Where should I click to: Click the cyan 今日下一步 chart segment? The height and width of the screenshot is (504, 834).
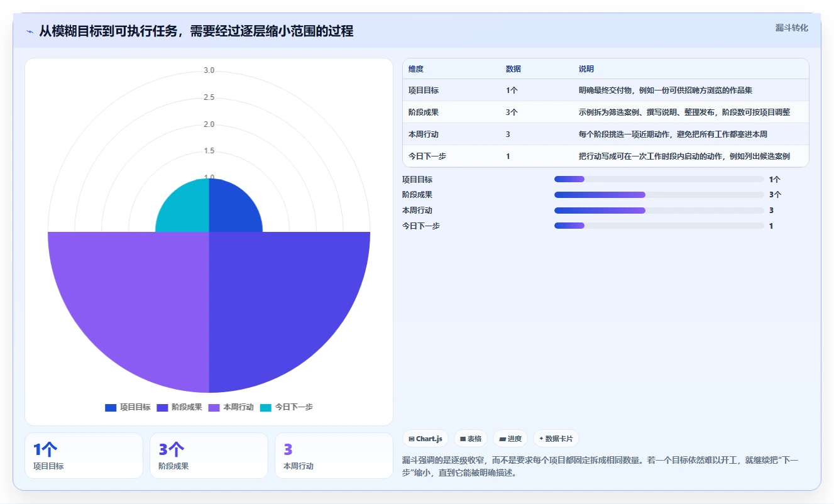188,211
